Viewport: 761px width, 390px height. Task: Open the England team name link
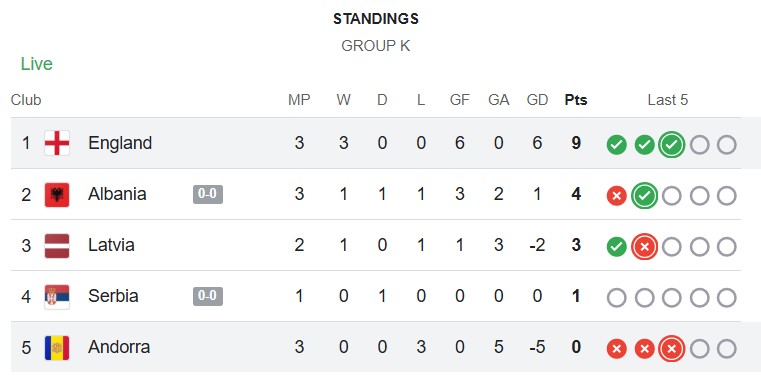click(120, 143)
